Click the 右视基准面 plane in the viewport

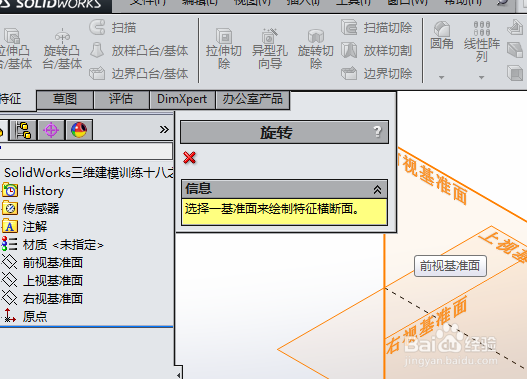(x=426, y=325)
